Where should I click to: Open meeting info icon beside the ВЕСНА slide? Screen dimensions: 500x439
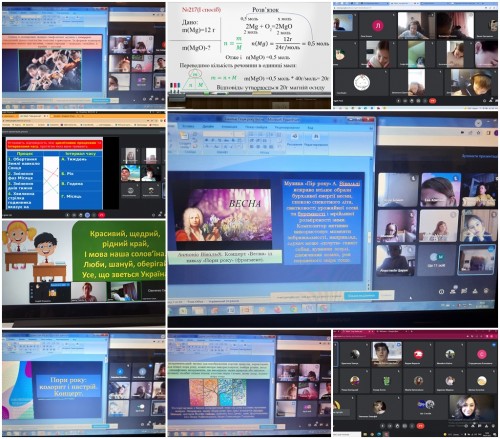pos(441,292)
